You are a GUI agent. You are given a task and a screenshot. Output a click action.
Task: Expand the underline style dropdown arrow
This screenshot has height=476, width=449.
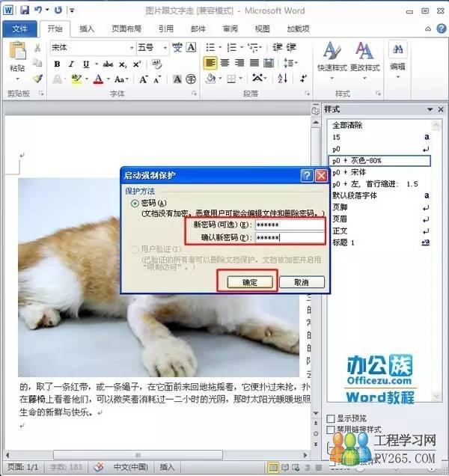point(97,64)
